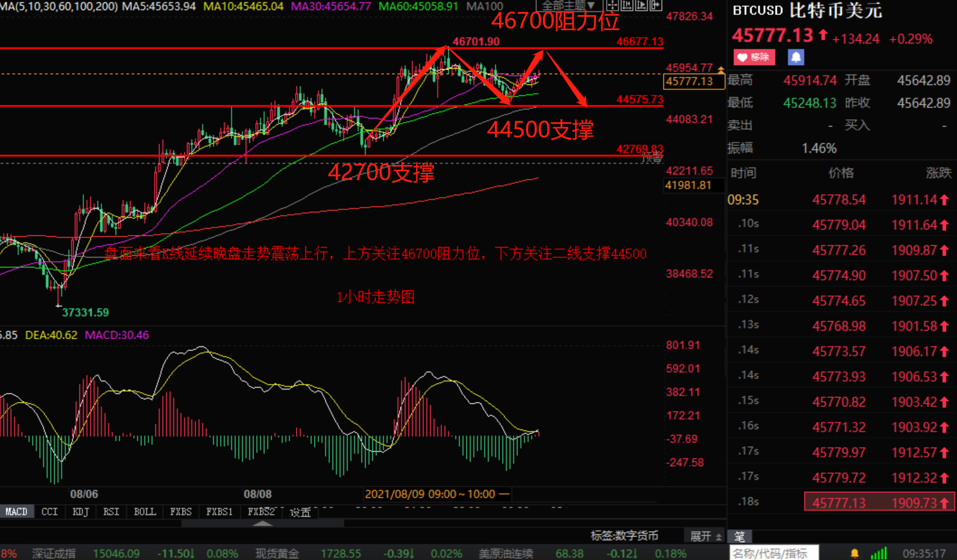Open indicator 设置 settings button
The height and width of the screenshot is (560, 957).
pos(300,512)
